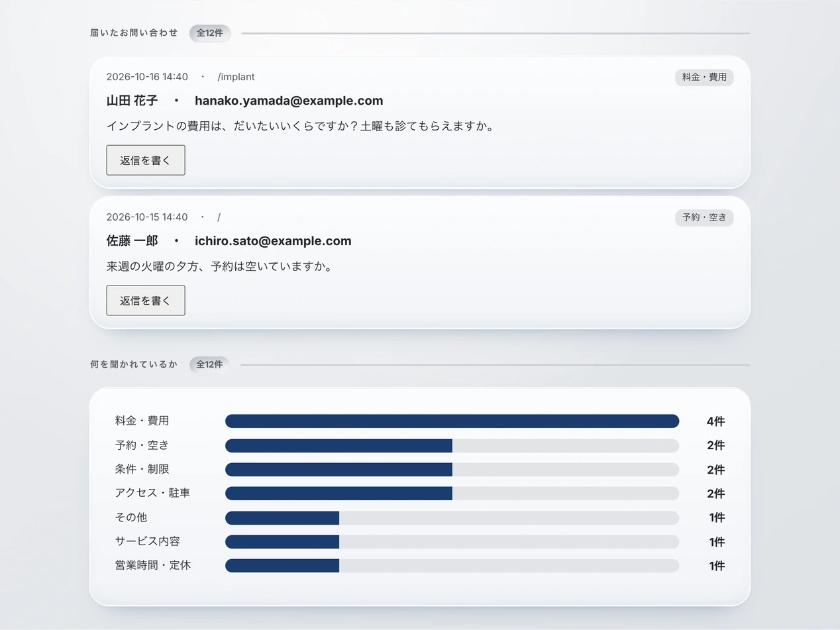Click the 2件 count for アクセス・駐車

716,494
